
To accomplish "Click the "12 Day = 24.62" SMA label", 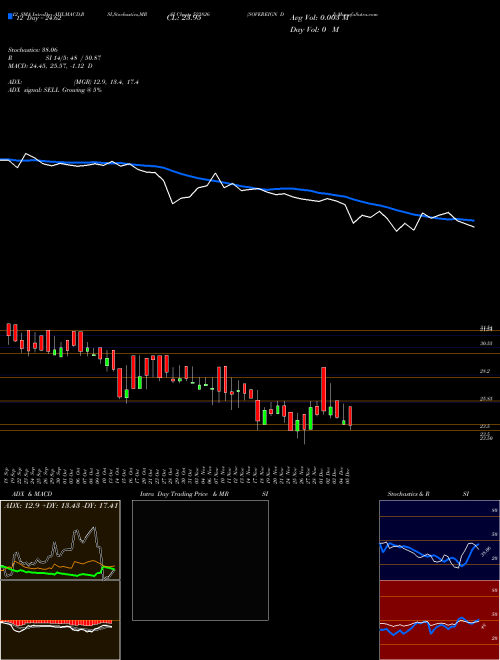I will click(37, 18).
